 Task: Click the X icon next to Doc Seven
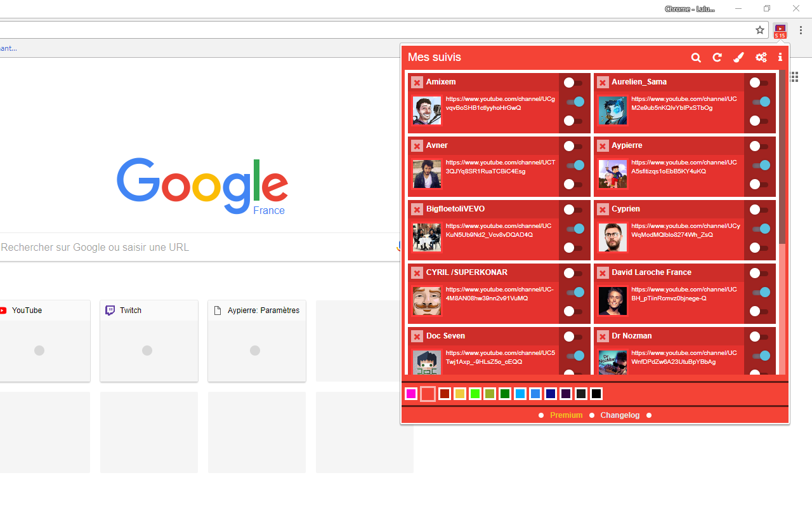point(417,337)
